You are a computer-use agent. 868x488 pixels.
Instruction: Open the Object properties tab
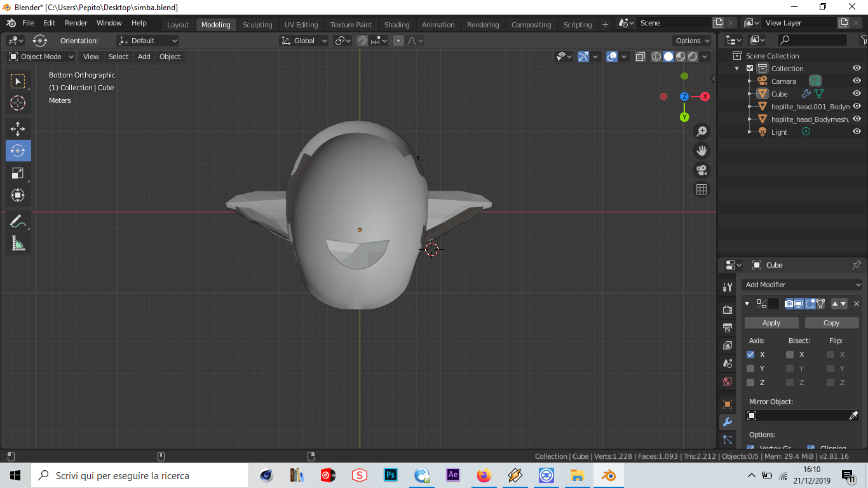click(728, 404)
